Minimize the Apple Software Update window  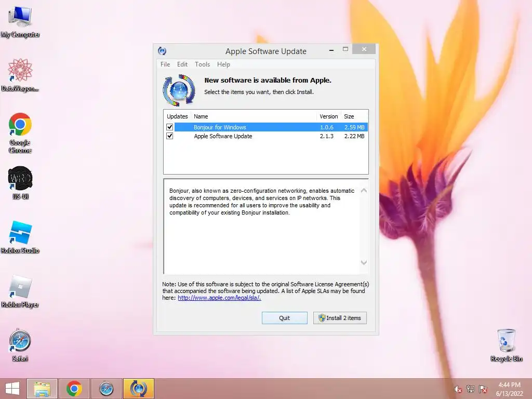[331, 50]
